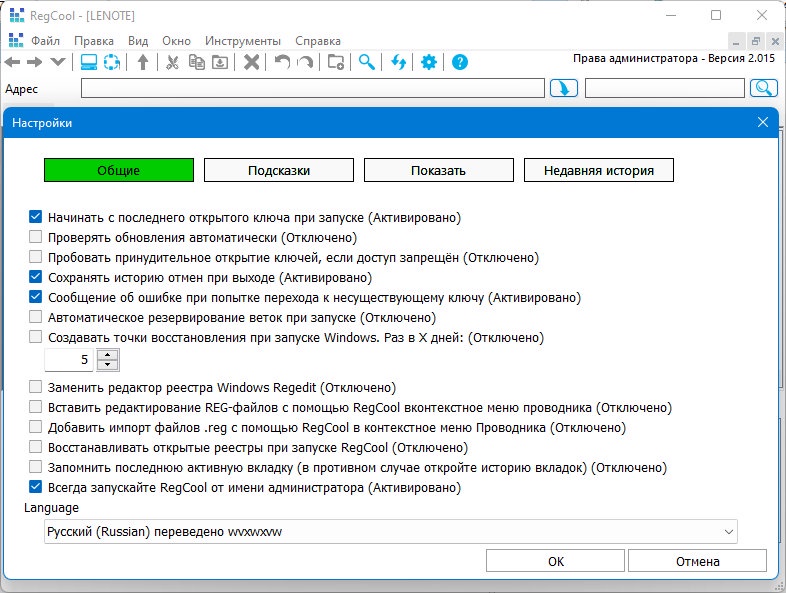Click the Cut scissors toolbar icon
This screenshot has width=786, height=593.
[x=172, y=63]
